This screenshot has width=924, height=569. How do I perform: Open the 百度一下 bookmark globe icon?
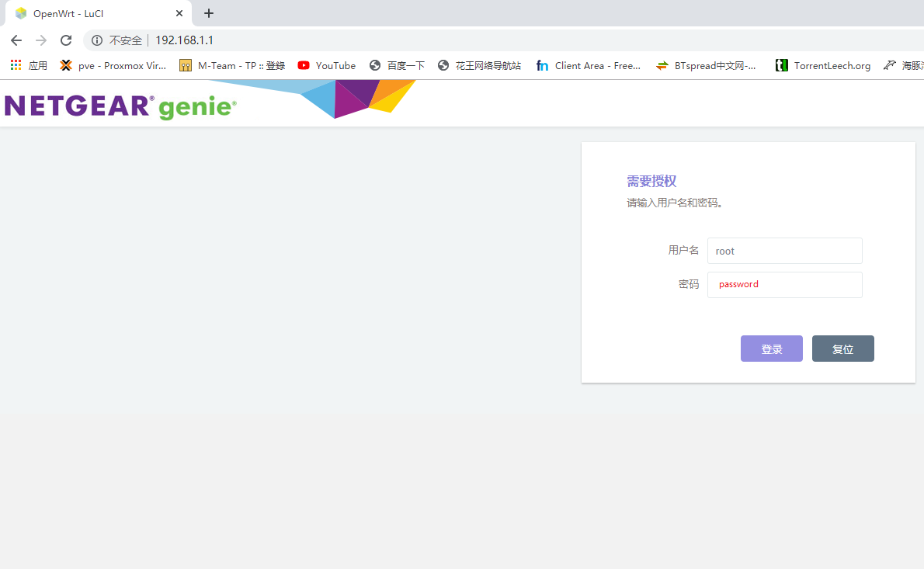[x=375, y=65]
